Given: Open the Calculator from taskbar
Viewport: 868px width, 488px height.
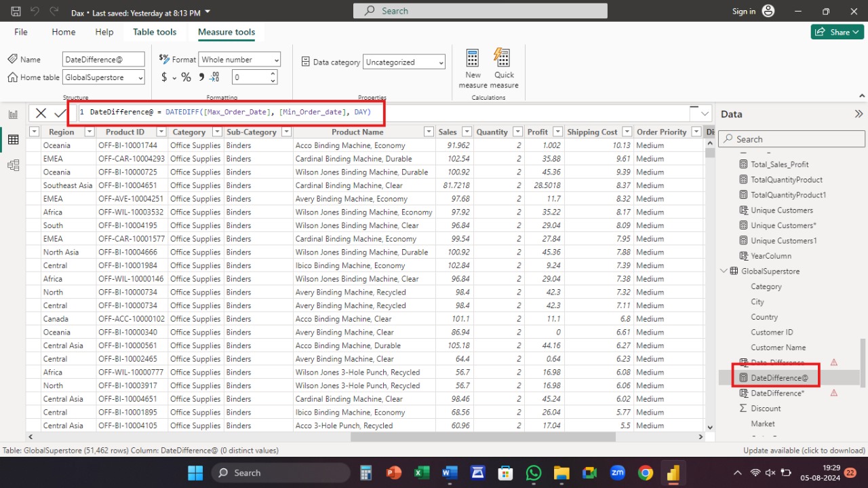Looking at the screenshot, I should [366, 472].
